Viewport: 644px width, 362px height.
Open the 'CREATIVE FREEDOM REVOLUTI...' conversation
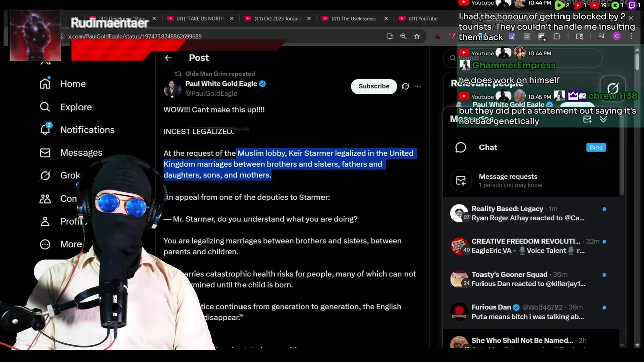pyautogui.click(x=531, y=246)
